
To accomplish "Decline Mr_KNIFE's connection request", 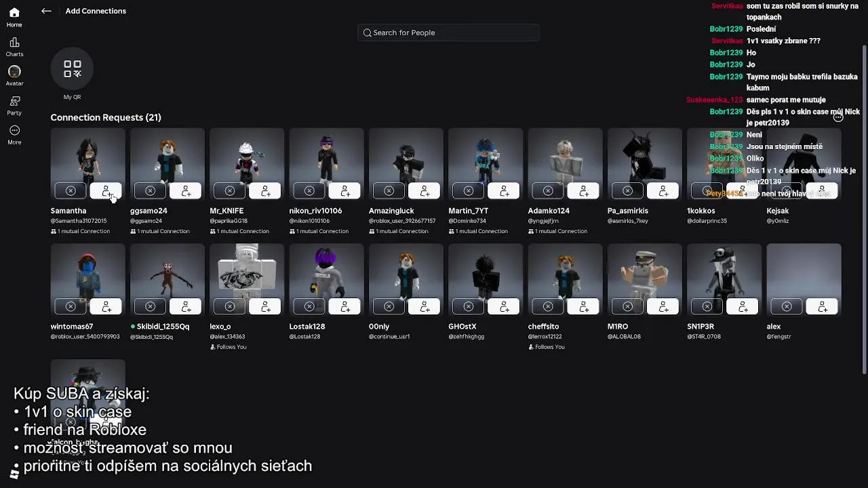I will (229, 191).
